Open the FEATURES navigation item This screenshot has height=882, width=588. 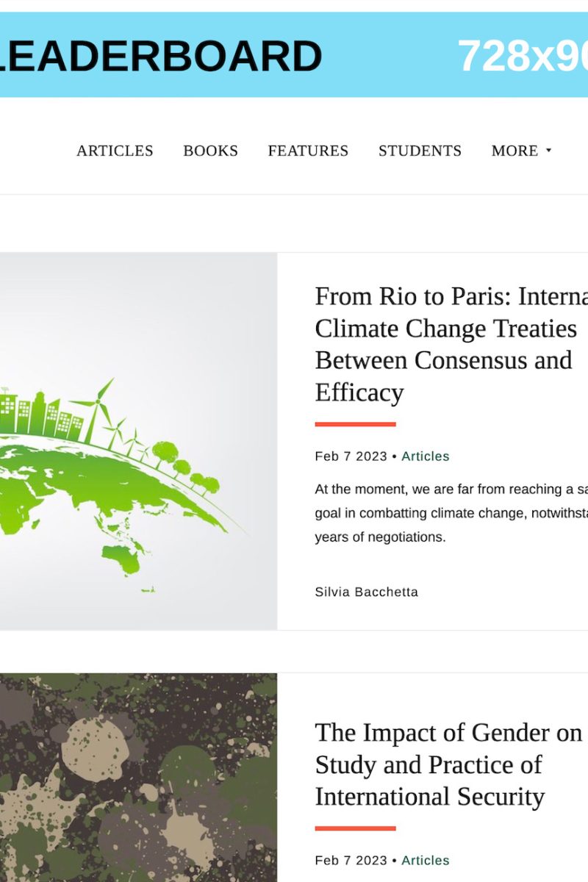[x=308, y=151]
